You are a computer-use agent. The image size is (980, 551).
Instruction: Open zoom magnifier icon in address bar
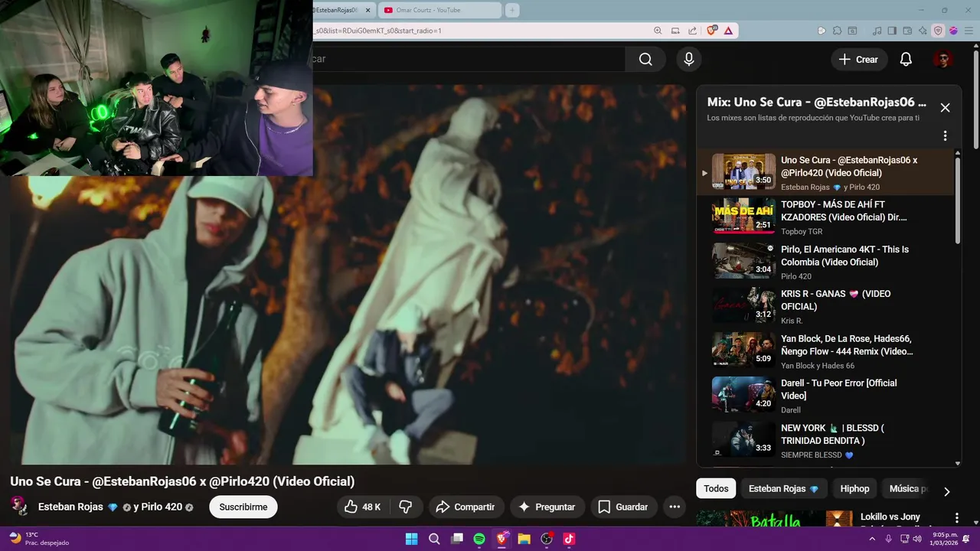point(658,31)
